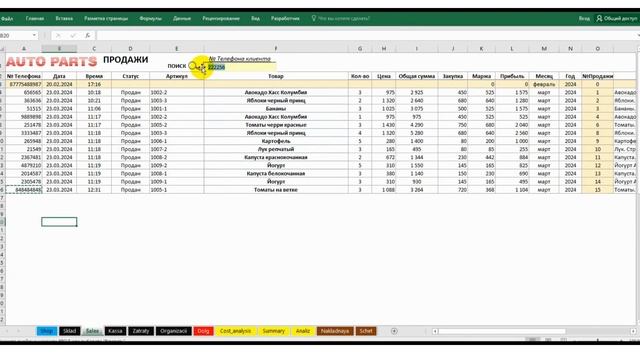The image size is (640, 360).
Task: Switch to the Shop sheet tab
Action: [47, 331]
